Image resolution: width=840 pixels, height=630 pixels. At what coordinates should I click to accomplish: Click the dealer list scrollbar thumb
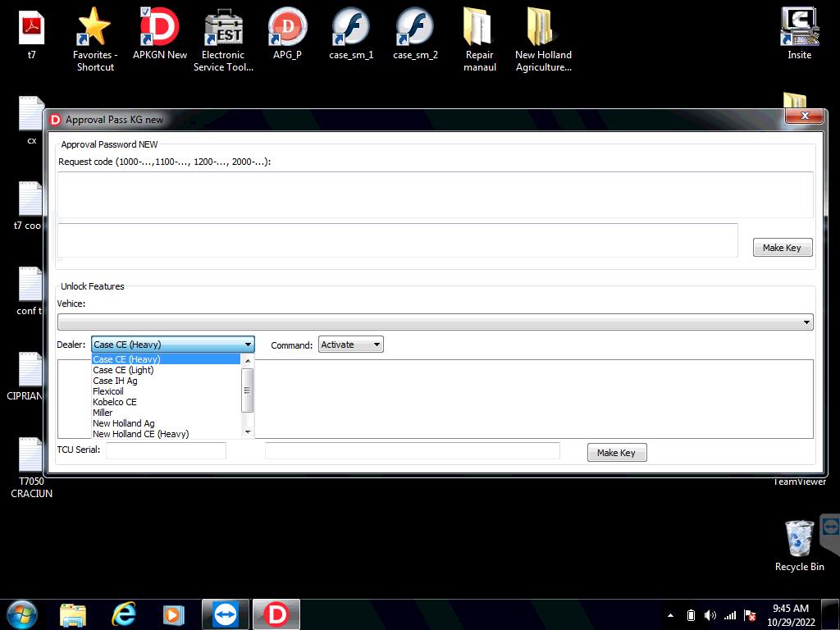(248, 390)
